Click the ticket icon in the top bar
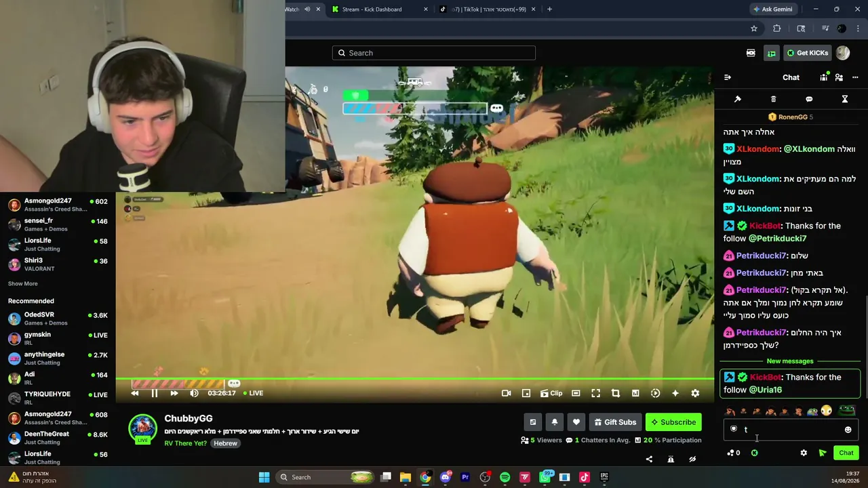The image size is (868, 488). 751,53
